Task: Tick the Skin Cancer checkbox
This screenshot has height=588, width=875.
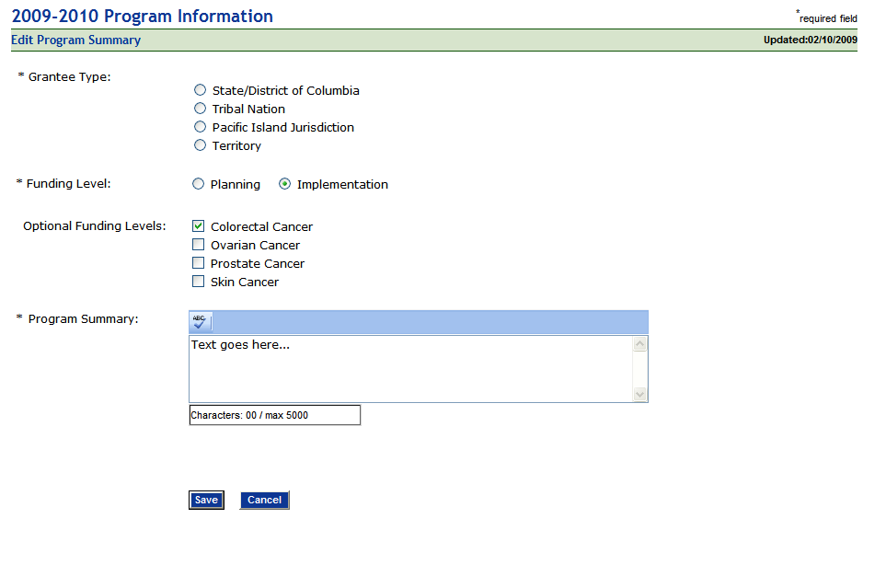Action: click(x=198, y=282)
